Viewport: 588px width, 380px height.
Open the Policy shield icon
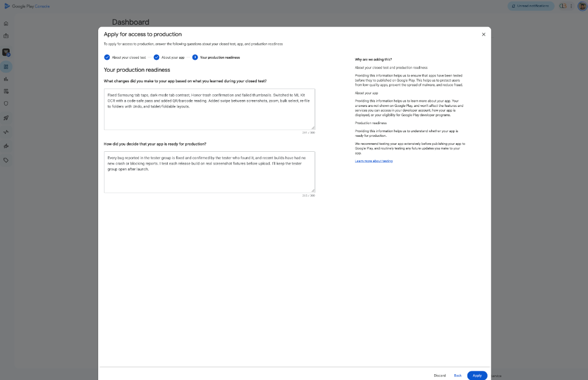click(x=6, y=103)
